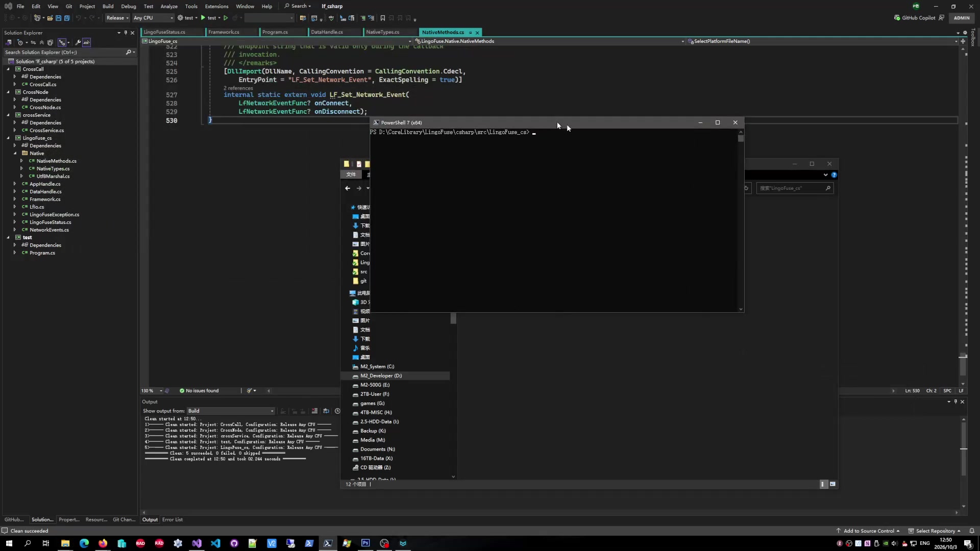Image resolution: width=980 pixels, height=551 pixels.
Task: Open the Git Changes panel tab
Action: [124, 519]
